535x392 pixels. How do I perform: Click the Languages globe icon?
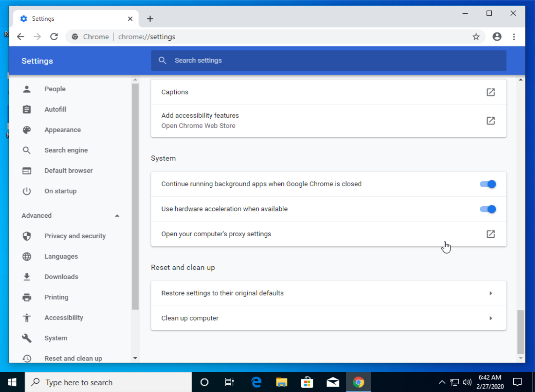27,257
